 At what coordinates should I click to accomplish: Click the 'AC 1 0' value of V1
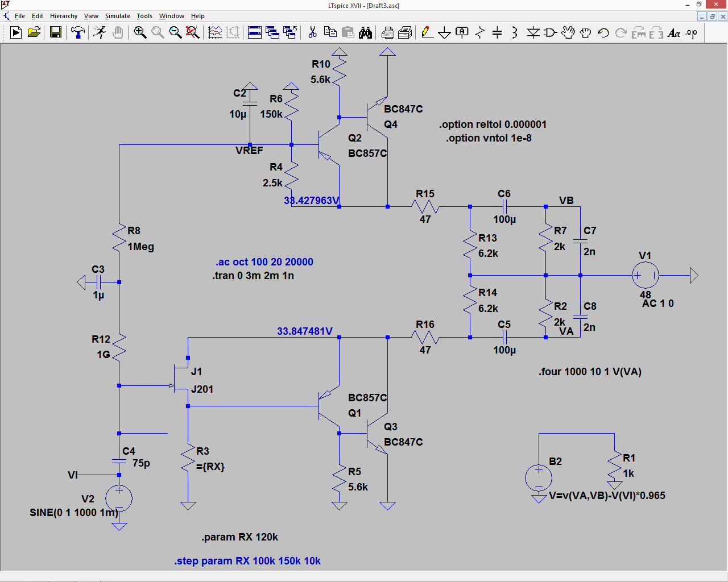click(658, 304)
